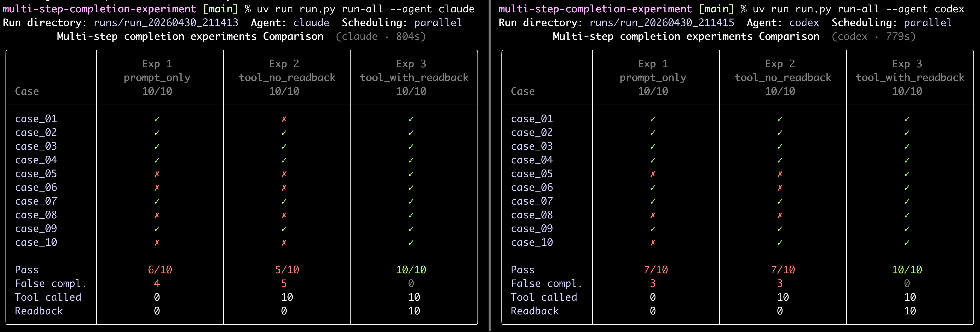Click the case_09 label in claude table
980x332 pixels.
(x=36, y=229)
